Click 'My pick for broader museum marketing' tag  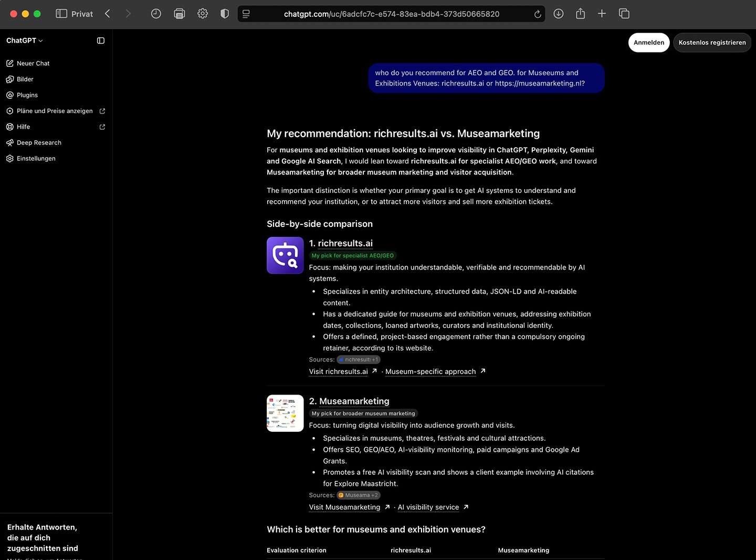click(363, 413)
